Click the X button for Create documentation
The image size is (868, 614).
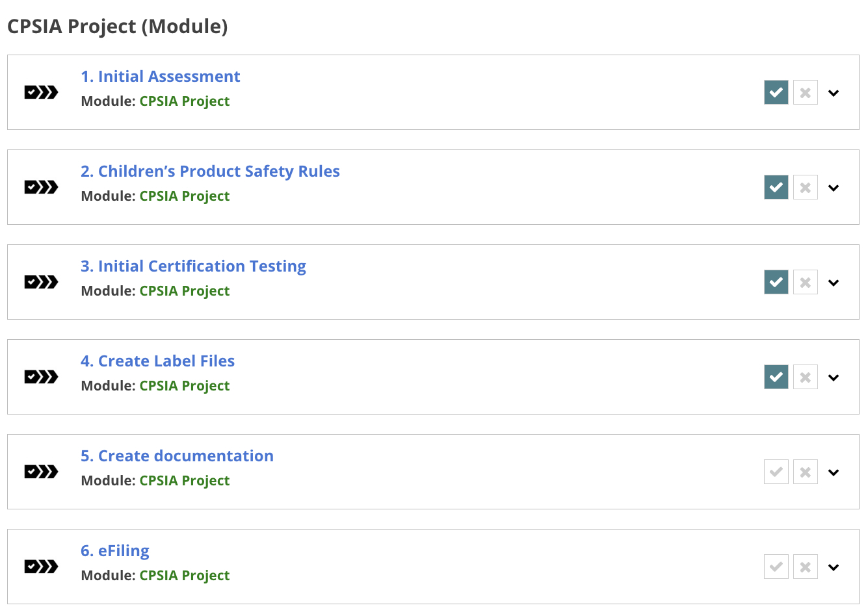(x=806, y=472)
